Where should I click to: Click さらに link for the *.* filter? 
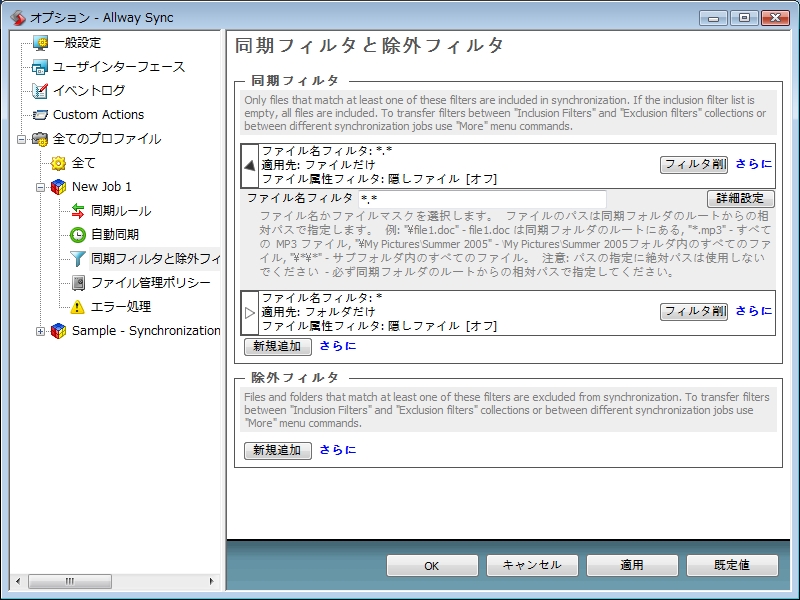tap(754, 164)
